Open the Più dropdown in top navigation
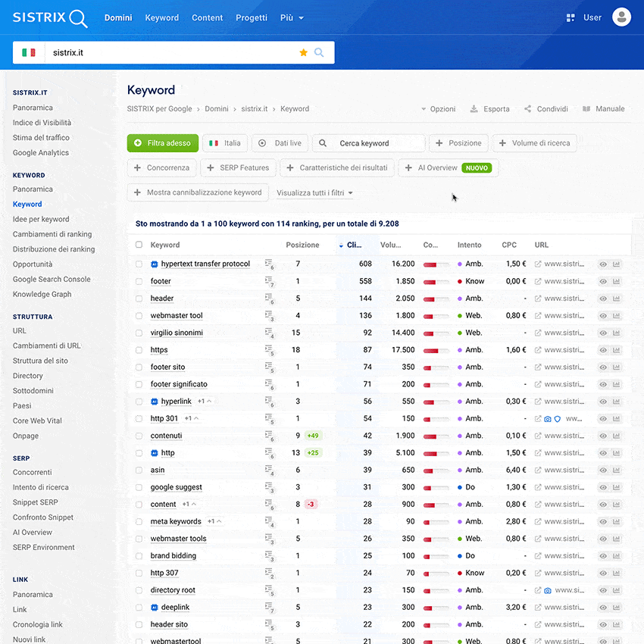644x644 pixels. tap(292, 17)
